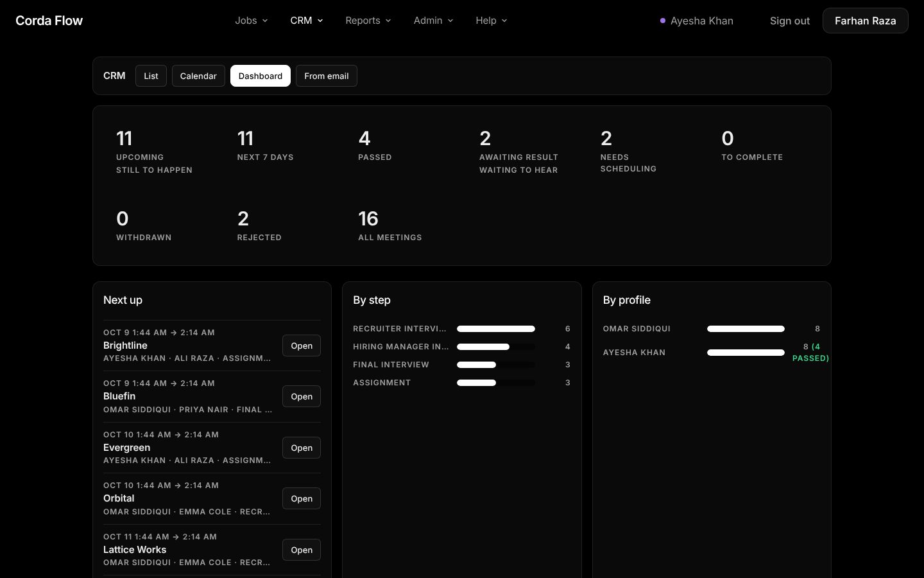Click the Next up panel heading

tap(123, 300)
